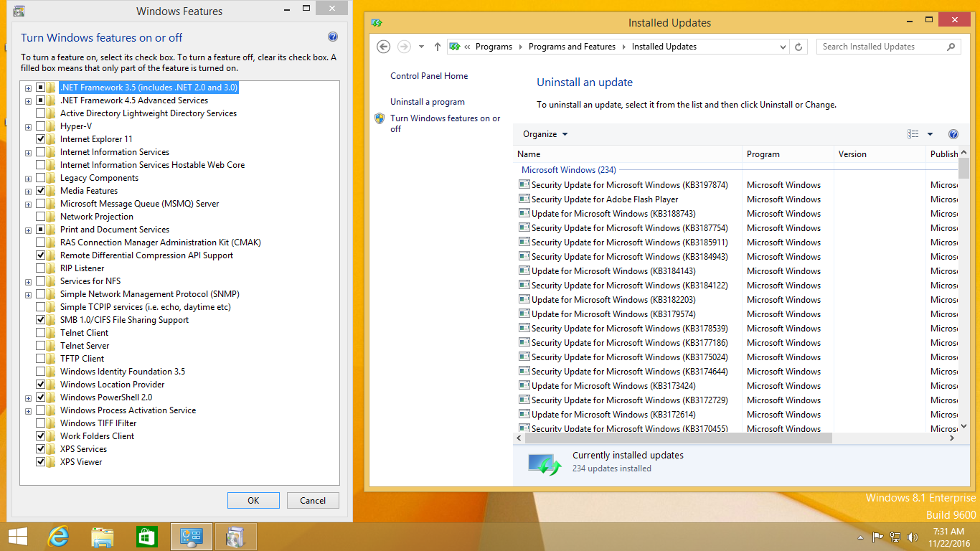Uncheck XPS Viewer checkbox

(x=41, y=462)
